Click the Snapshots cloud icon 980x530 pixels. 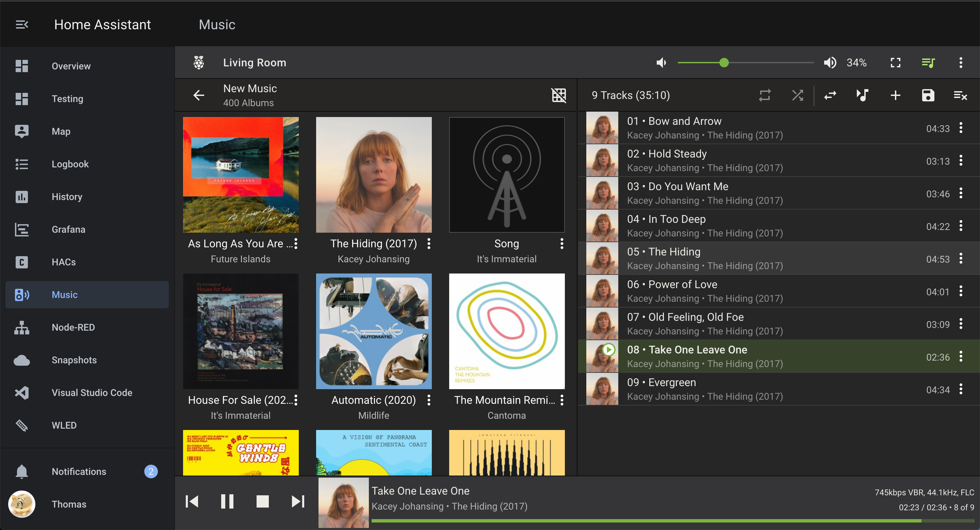coord(22,360)
